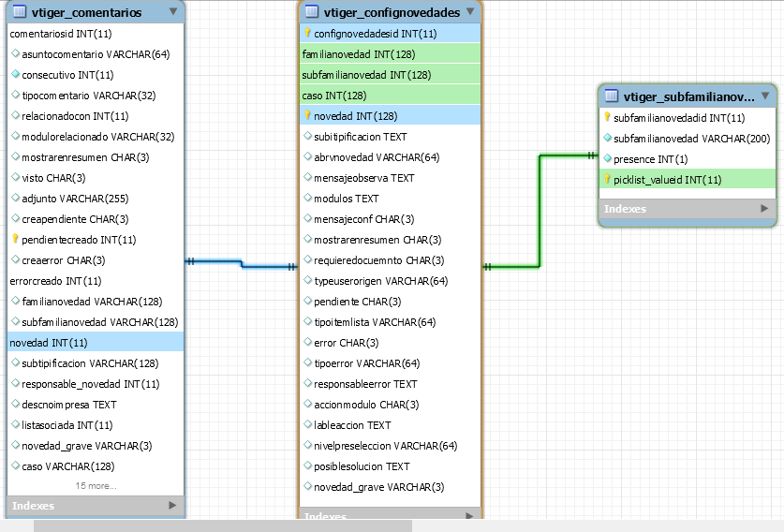Select lableaccion TEXT column
This screenshot has height=532, width=784.
[x=390, y=425]
